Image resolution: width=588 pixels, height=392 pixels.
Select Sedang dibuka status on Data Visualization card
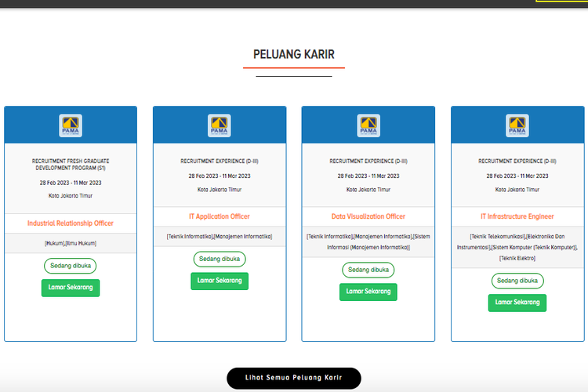(368, 270)
